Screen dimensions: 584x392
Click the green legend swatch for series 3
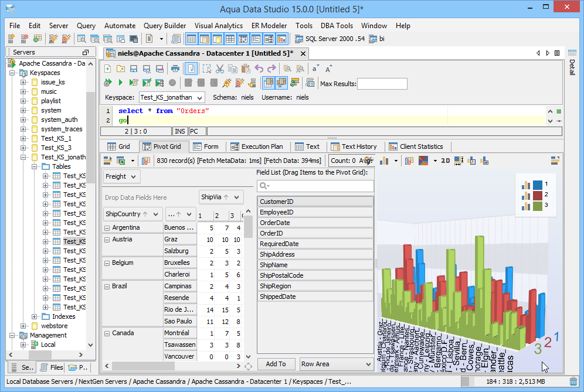pyautogui.click(x=538, y=206)
